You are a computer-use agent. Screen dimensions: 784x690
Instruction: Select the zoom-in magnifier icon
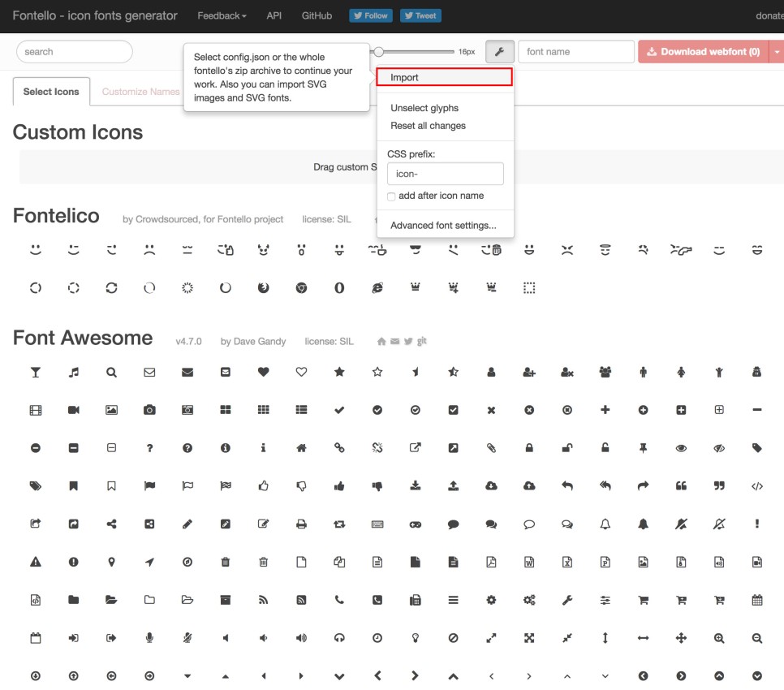coord(719,638)
